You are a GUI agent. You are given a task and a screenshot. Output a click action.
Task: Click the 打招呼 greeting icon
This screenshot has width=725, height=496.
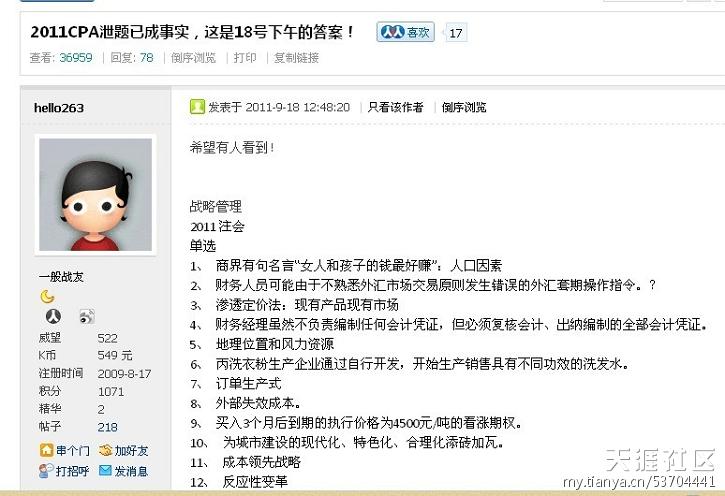click(x=46, y=471)
